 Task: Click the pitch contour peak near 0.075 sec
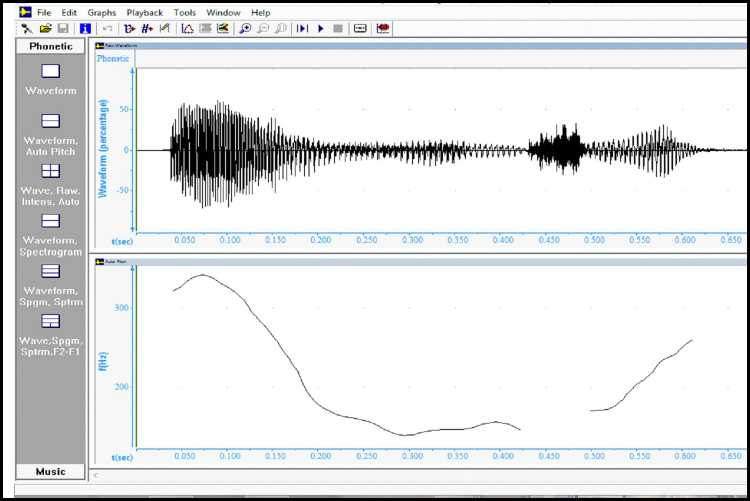202,275
